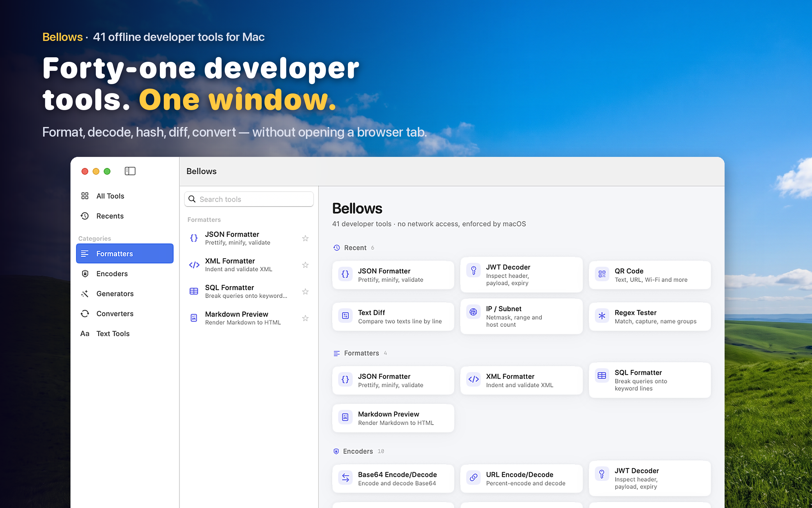Open the QR Code card
The width and height of the screenshot is (812, 508).
(x=650, y=275)
